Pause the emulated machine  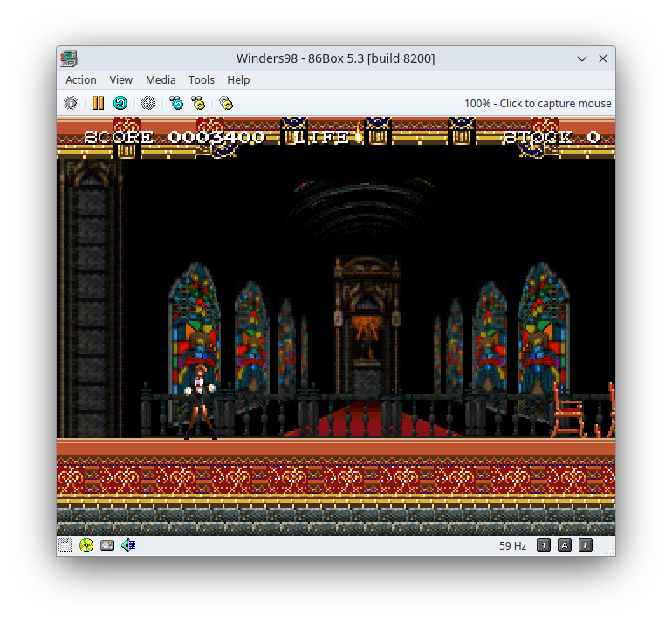98,103
